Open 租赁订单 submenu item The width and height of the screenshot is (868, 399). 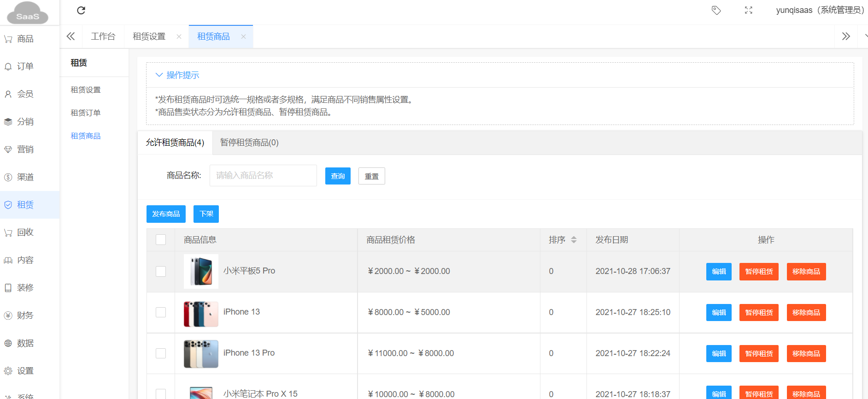tap(86, 113)
